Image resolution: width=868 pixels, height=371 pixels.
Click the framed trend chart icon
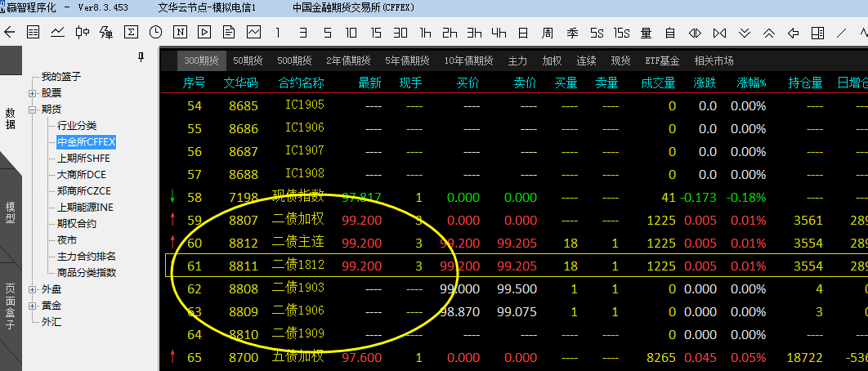tap(253, 32)
